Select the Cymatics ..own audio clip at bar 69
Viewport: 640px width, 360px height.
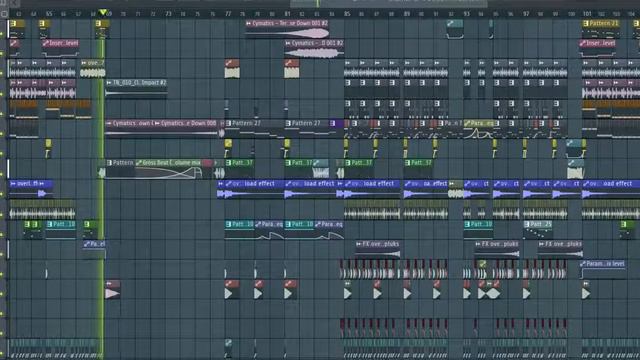coord(129,128)
